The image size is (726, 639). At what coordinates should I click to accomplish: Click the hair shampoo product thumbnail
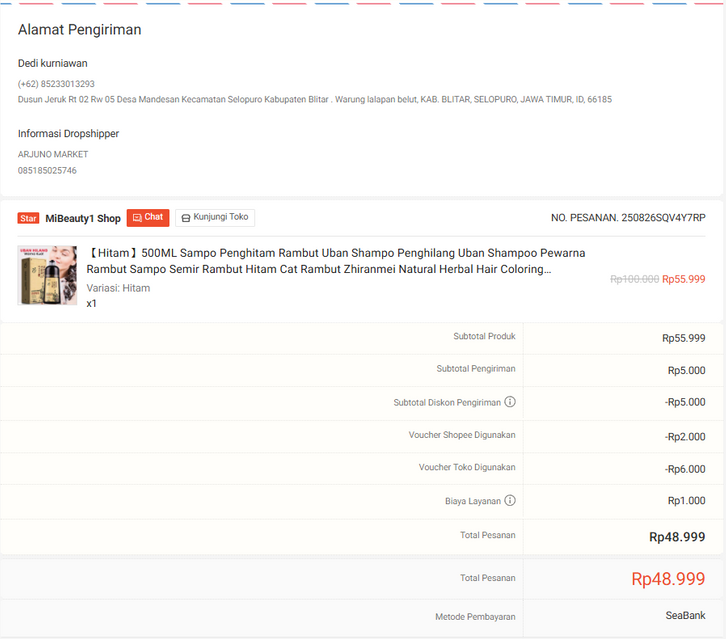coord(47,275)
